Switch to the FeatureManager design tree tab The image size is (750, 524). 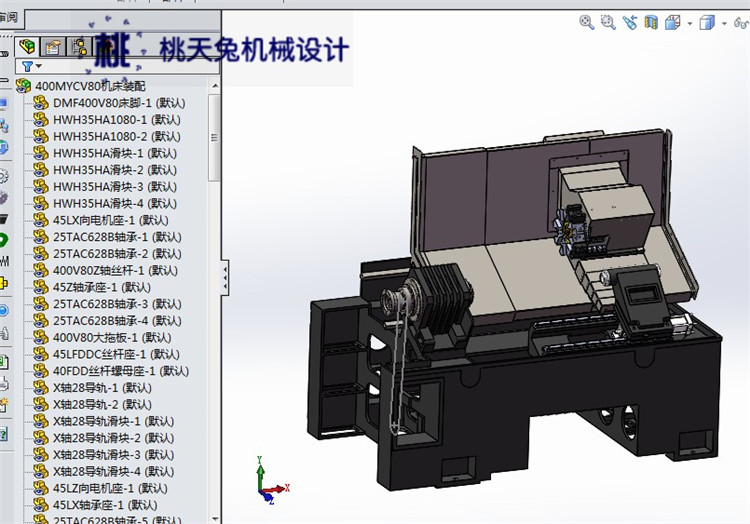(x=28, y=46)
